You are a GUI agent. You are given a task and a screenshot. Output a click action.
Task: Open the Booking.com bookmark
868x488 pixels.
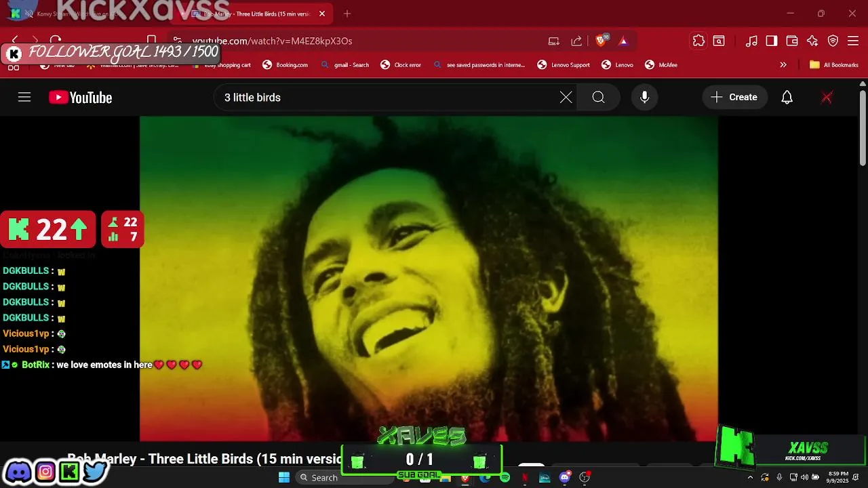tap(285, 65)
